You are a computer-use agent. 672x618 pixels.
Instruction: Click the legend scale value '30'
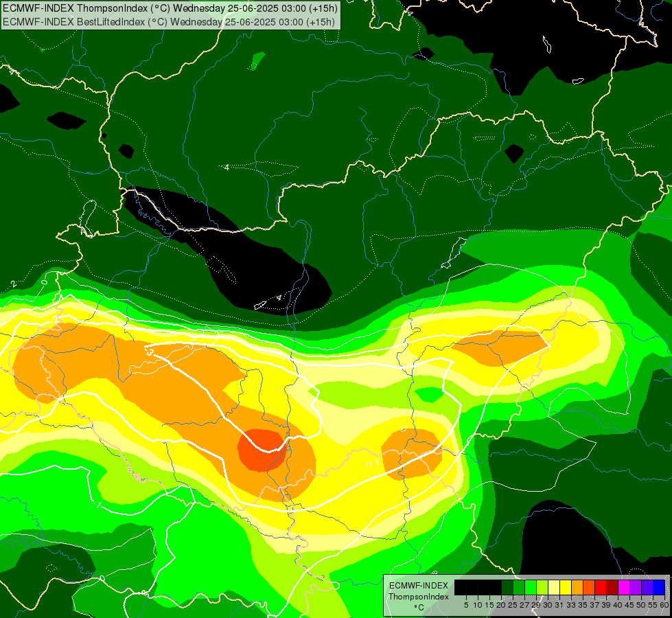[548, 605]
